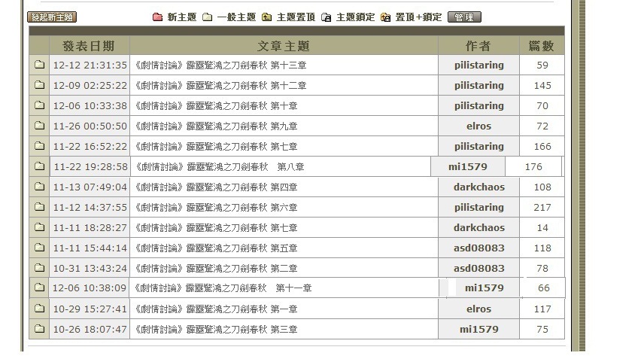The image size is (644, 356).
Task: Click folder icon of the 第四章 row
Action: coord(39,187)
